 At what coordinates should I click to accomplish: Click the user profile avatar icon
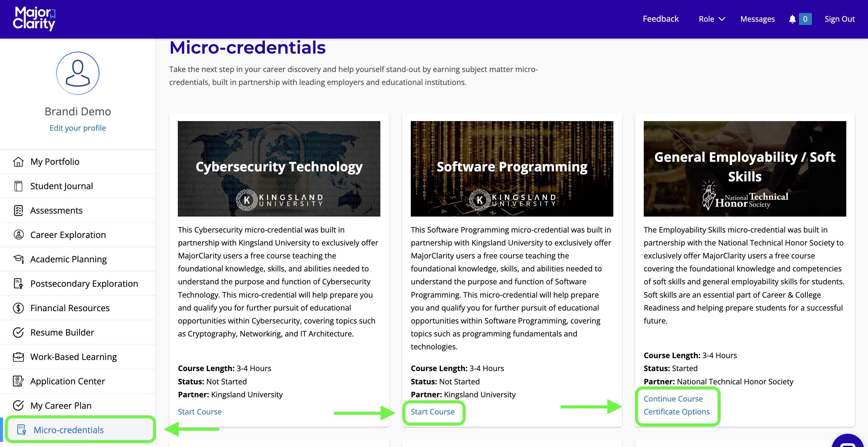pos(77,73)
